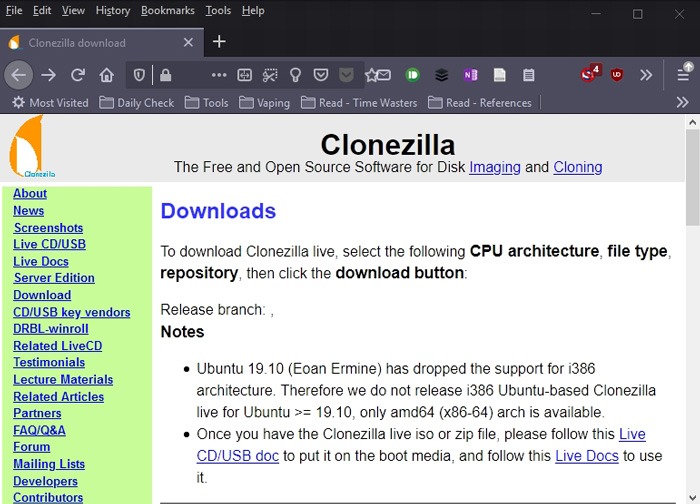Save page to Pocket icon

point(321,75)
